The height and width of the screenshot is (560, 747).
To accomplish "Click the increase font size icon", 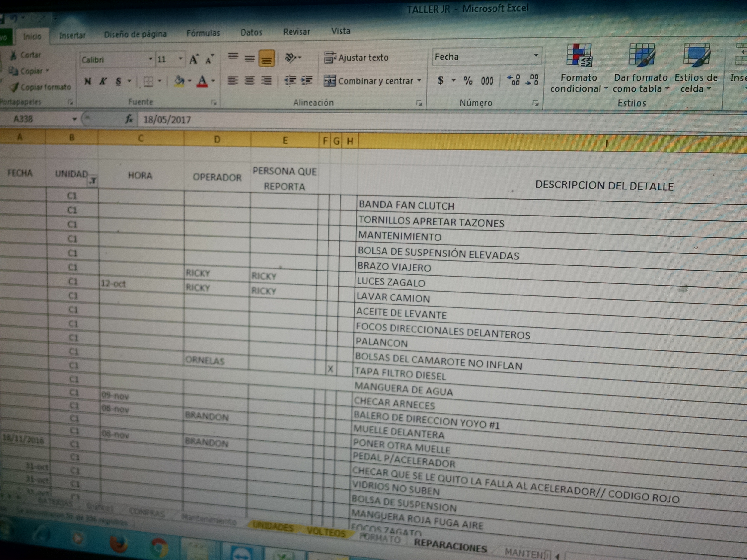I will (194, 59).
